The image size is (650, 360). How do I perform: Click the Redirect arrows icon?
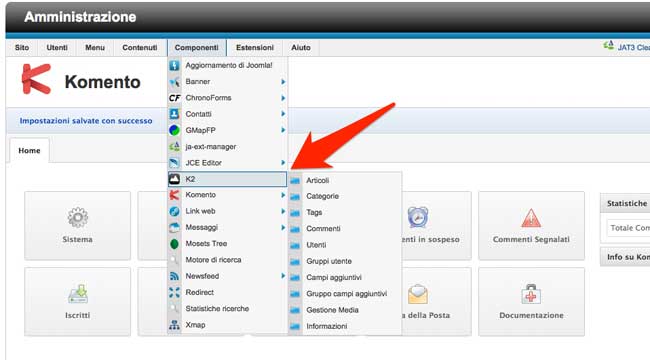[175, 292]
